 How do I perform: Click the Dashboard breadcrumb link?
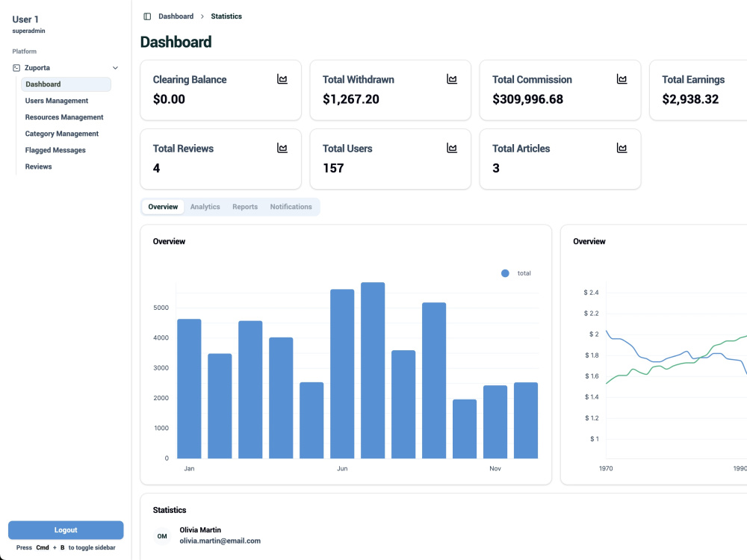(176, 16)
